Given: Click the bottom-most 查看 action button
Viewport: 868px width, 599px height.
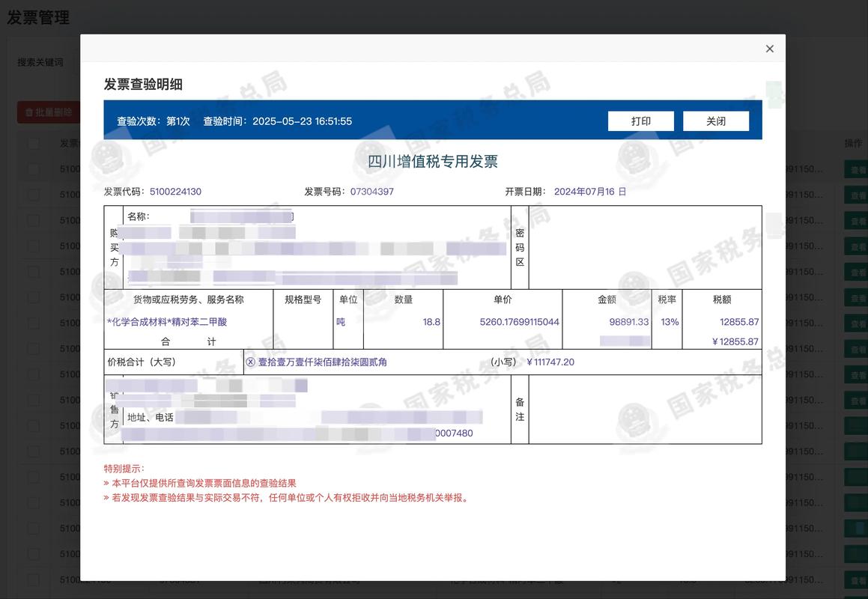Looking at the screenshot, I should (x=856, y=579).
